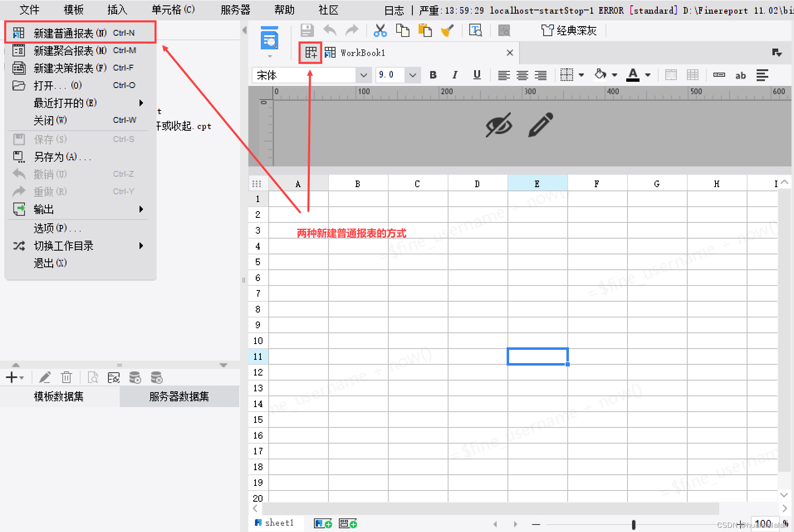Viewport: 794px width, 532px height.
Task: Open the 模板 menu in menu bar
Action: click(74, 10)
